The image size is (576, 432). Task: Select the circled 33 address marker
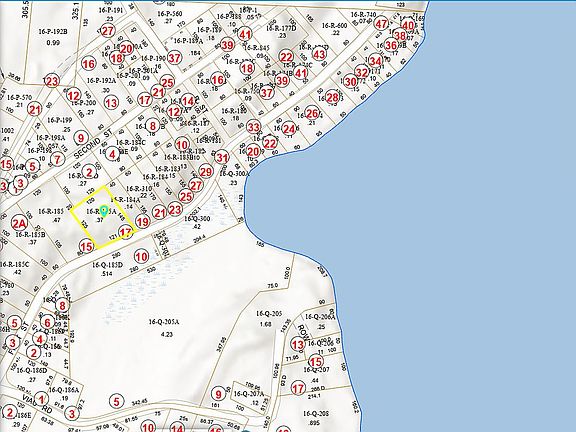[253, 127]
